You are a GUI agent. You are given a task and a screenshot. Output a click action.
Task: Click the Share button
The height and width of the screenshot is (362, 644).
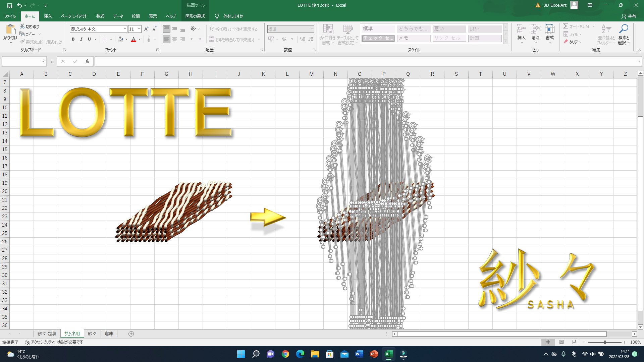tap(629, 16)
